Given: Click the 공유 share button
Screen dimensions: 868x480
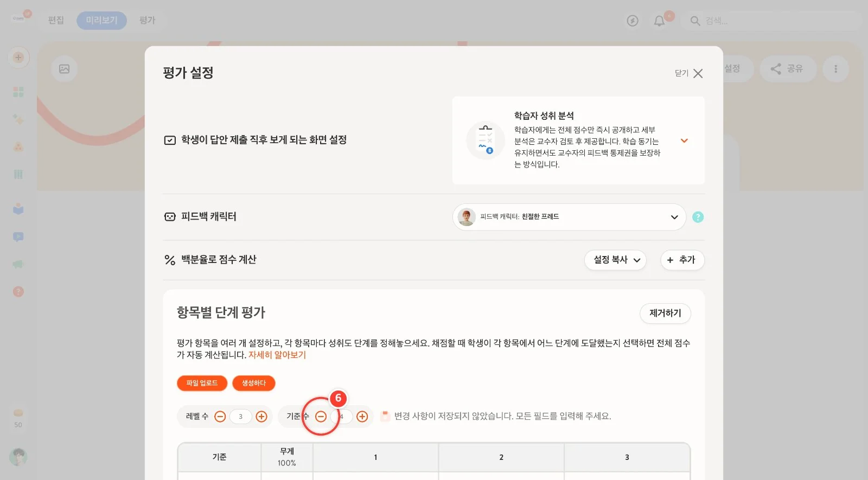Looking at the screenshot, I should [788, 69].
